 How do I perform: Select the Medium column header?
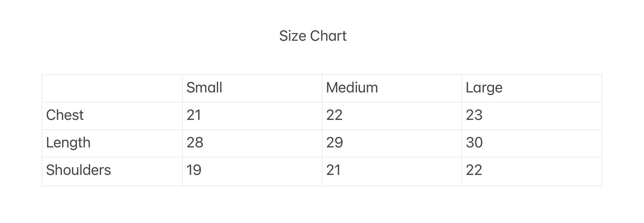(x=352, y=88)
